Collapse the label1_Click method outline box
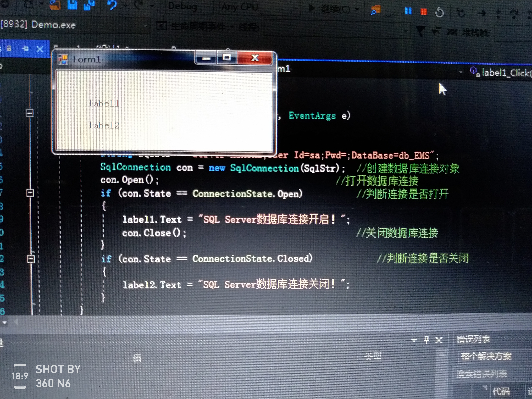 click(30, 113)
